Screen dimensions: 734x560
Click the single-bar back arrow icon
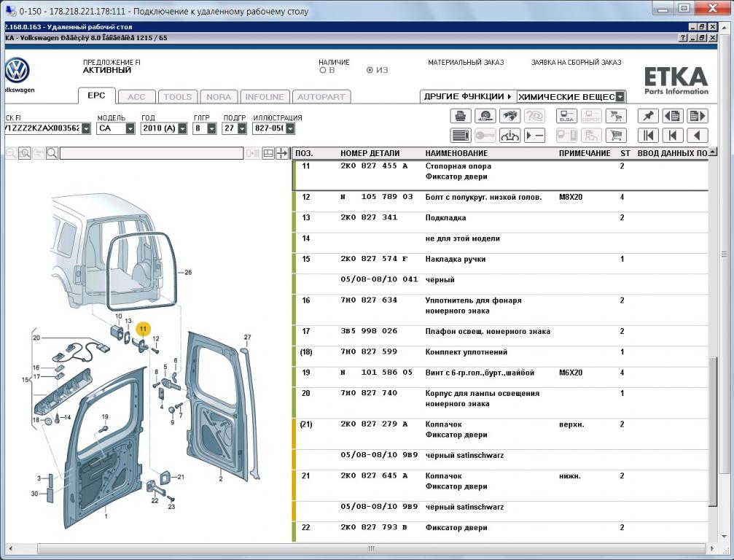[673, 136]
